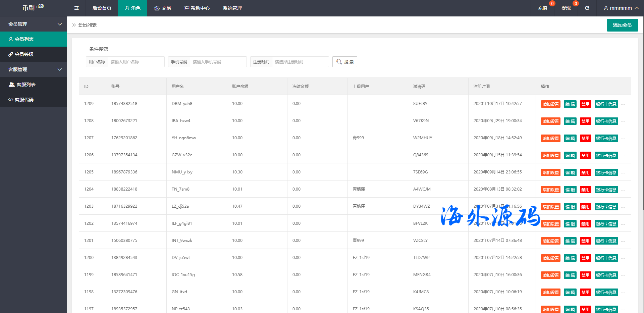Viewport: 644px width, 313px height.
Task: Go to 系统管理 in top navigation
Action: point(232,8)
